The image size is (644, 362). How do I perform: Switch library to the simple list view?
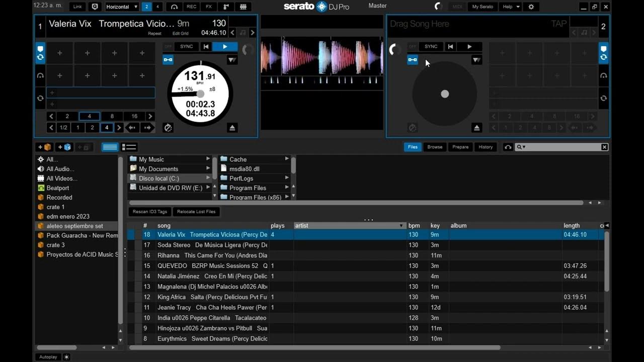(x=110, y=147)
